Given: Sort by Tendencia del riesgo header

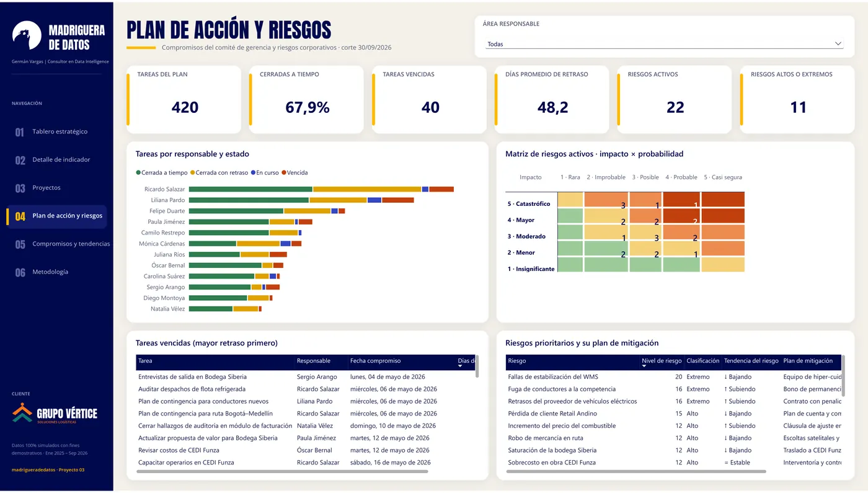Looking at the screenshot, I should pos(751,361).
